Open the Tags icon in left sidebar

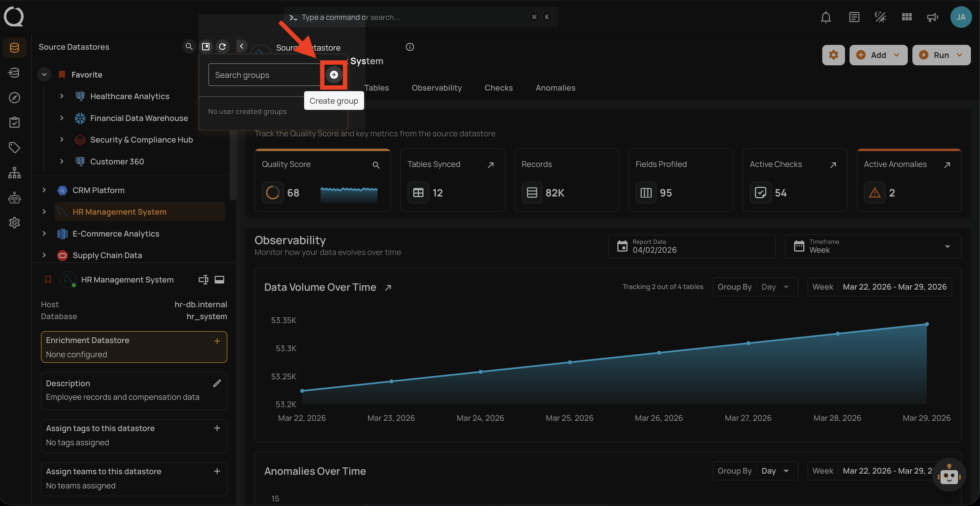14,147
